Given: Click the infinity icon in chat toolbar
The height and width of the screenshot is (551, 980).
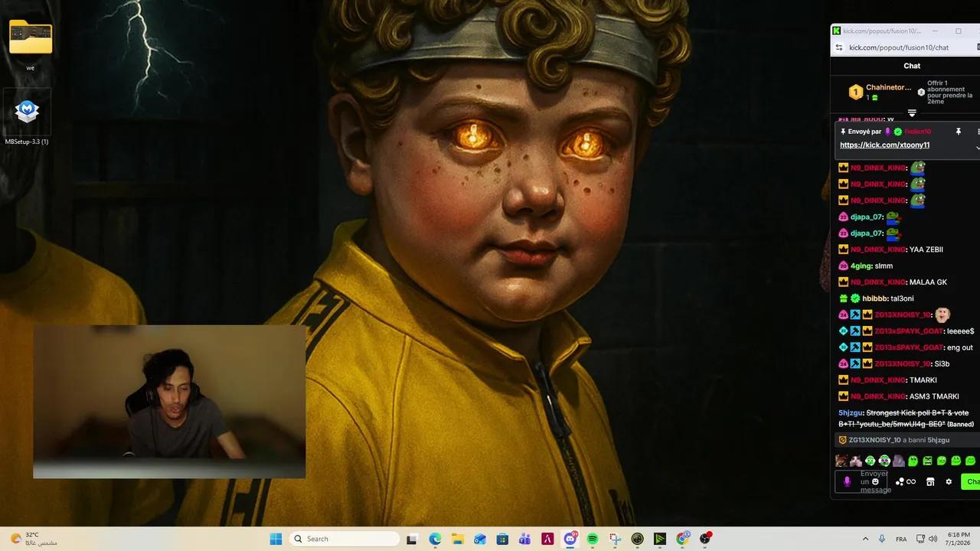Looking at the screenshot, I should (911, 482).
